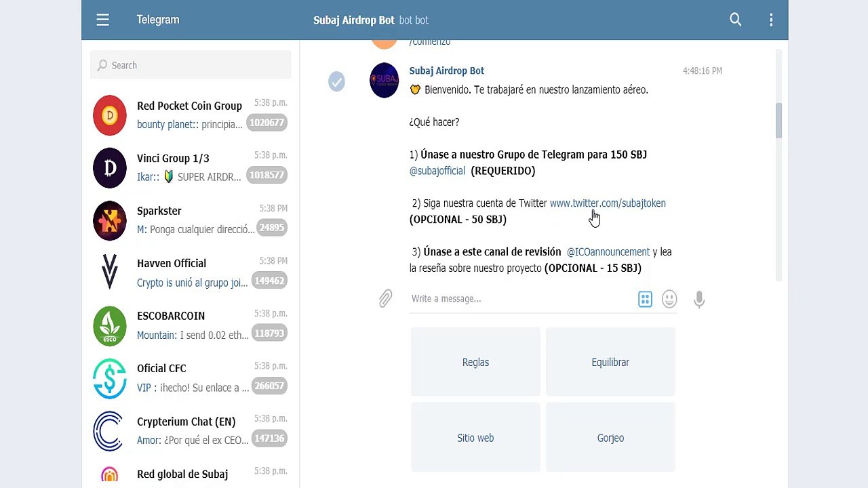Viewport: 868px width, 488px height.
Task: Click the Sparkster chat avatar
Action: click(110, 220)
